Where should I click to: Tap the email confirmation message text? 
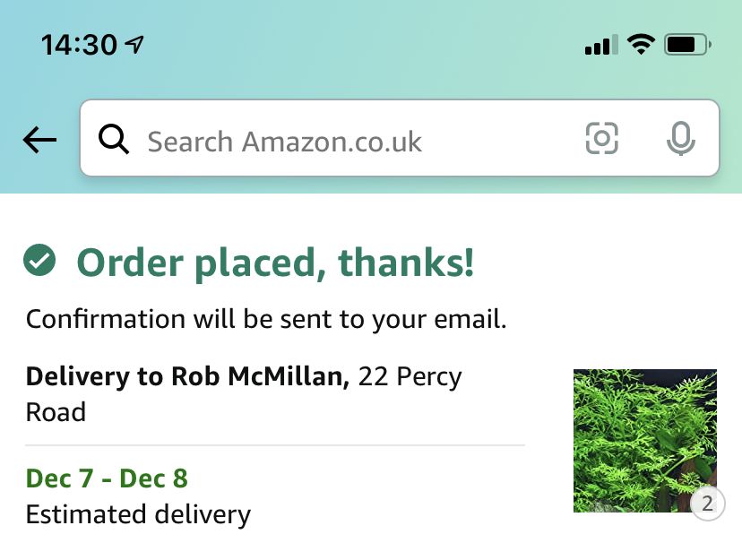click(266, 319)
